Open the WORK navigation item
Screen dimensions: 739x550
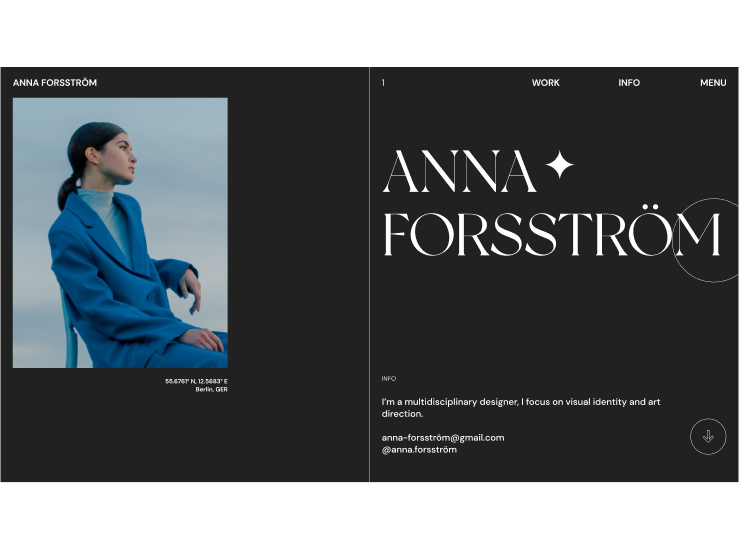[545, 82]
